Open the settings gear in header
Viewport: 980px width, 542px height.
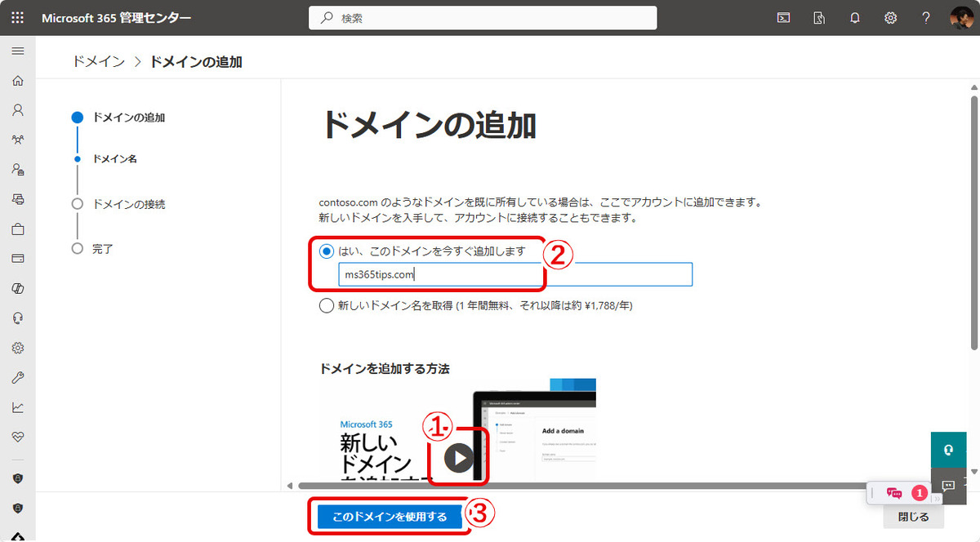click(x=891, y=18)
